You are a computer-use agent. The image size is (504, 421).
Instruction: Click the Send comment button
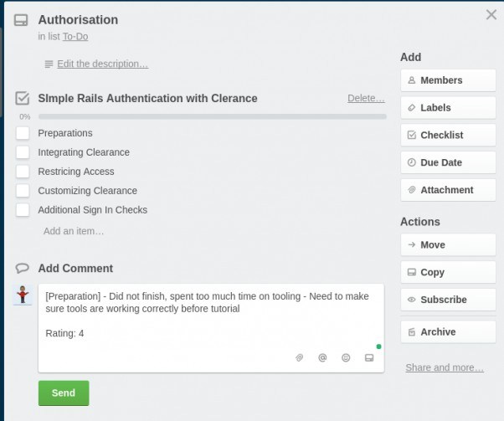tap(64, 393)
